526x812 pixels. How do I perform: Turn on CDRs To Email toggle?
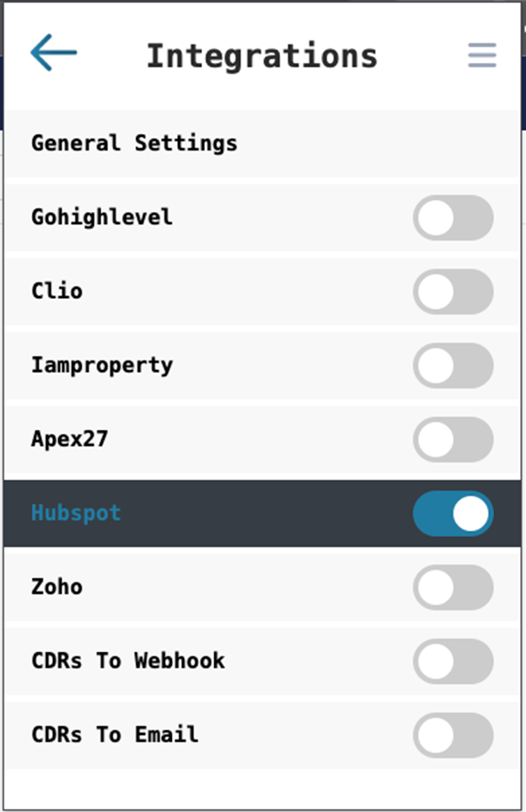453,735
